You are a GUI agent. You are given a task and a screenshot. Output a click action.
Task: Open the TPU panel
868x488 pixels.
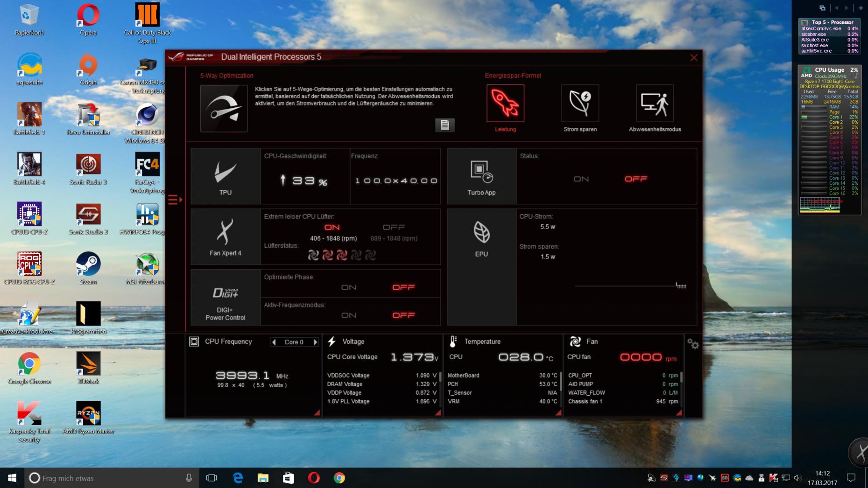coord(226,176)
